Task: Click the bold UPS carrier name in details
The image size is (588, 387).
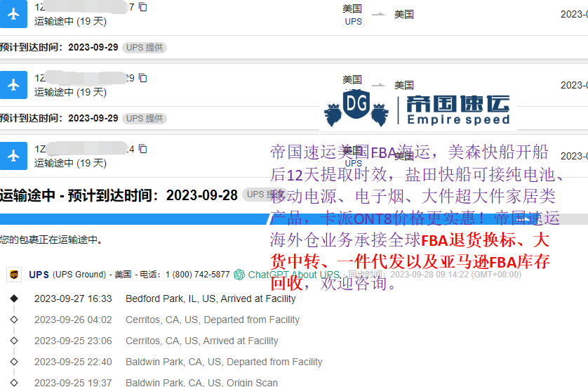Action: point(39,275)
